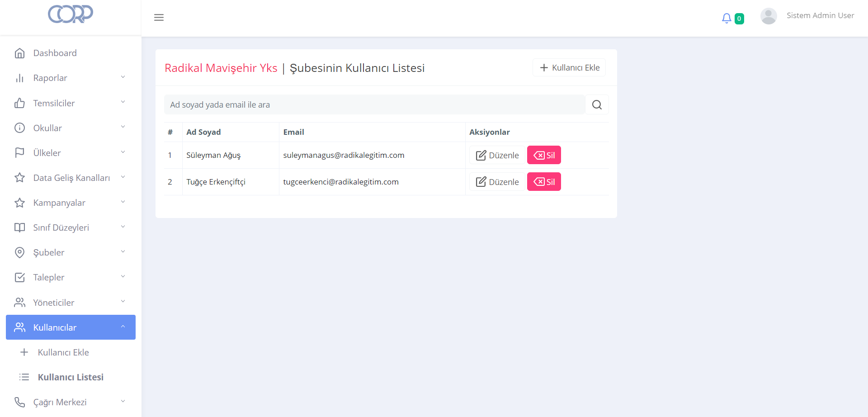Open Dashboard from the sidebar

pyautogui.click(x=55, y=53)
